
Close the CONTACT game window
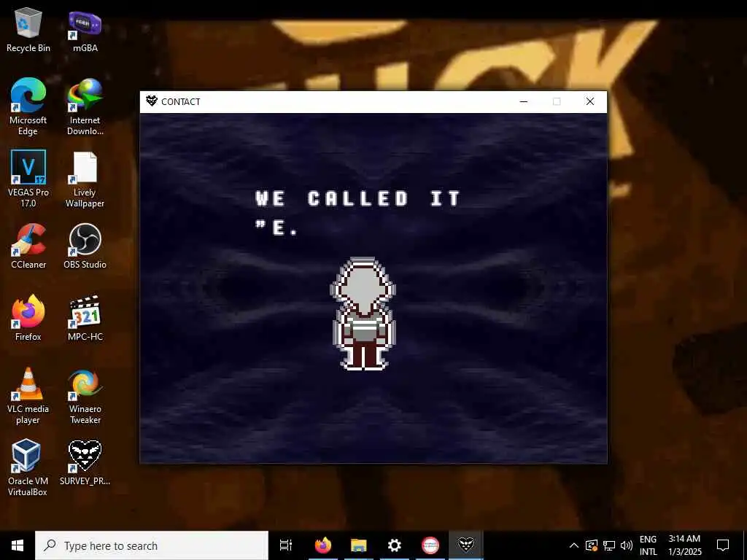[x=589, y=101]
